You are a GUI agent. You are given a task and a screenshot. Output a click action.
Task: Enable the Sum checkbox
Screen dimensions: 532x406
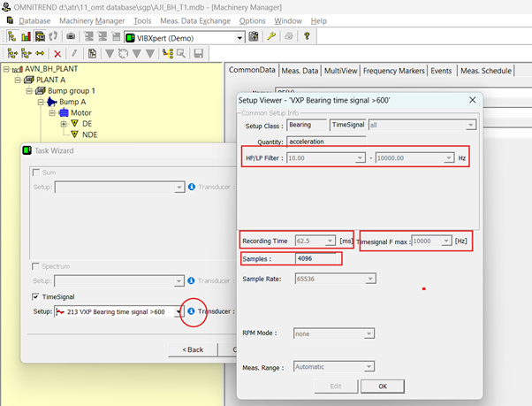pyautogui.click(x=36, y=172)
